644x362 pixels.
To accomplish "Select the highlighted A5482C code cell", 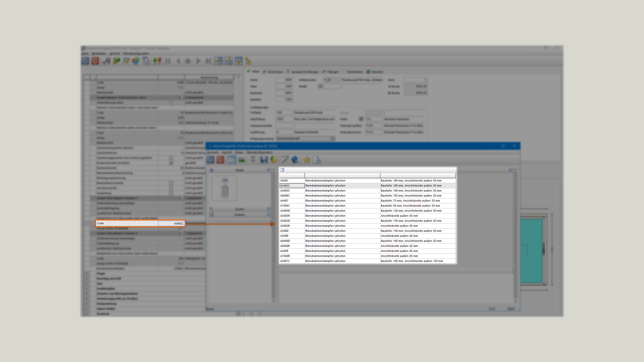I will 292,185.
